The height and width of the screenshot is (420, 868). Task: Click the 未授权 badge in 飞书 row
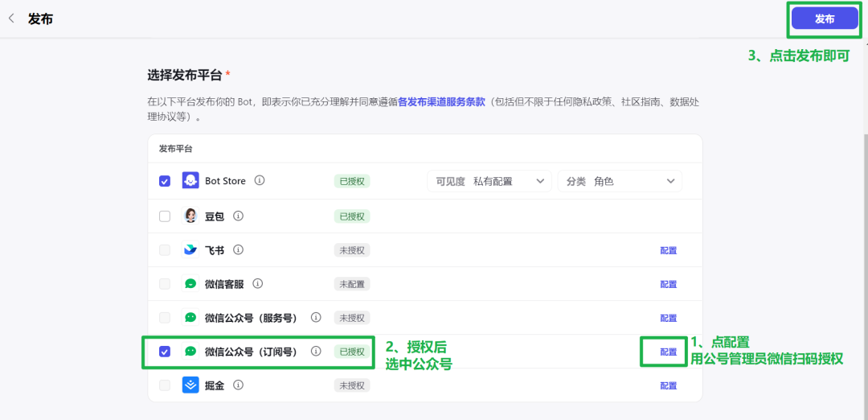click(351, 250)
